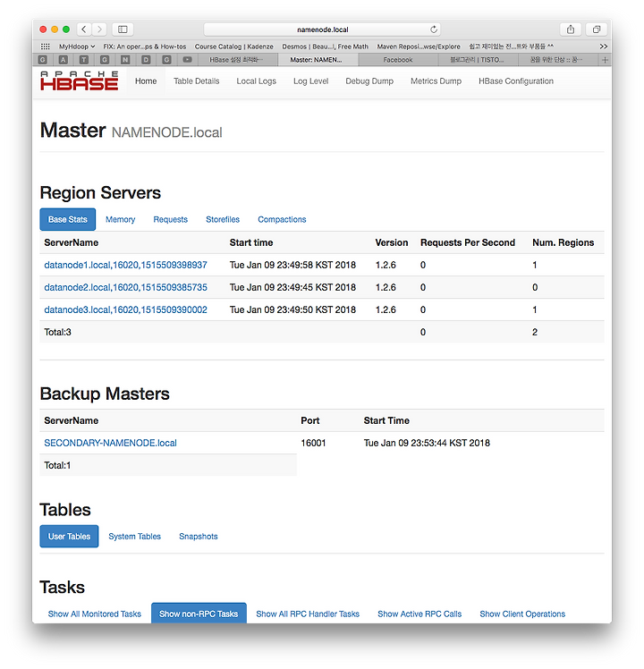Open the Share menu icon

tap(571, 29)
